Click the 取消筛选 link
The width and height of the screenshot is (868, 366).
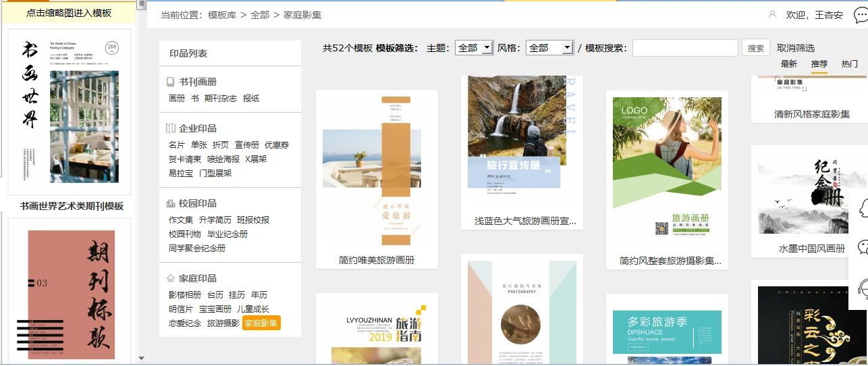(x=795, y=48)
